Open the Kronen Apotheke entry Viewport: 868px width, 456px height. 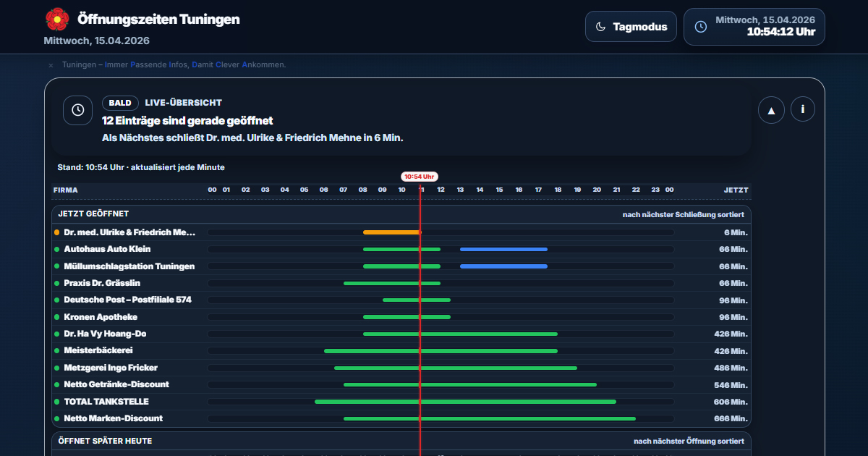pyautogui.click(x=101, y=317)
